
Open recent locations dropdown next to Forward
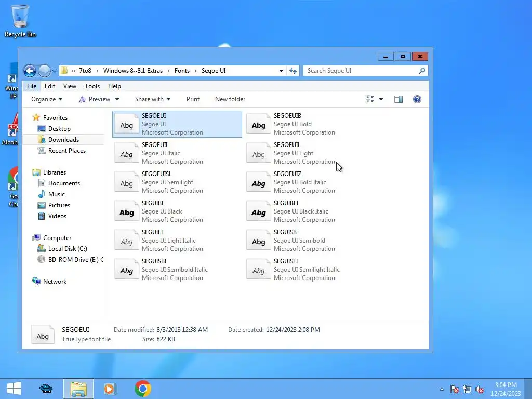point(55,71)
